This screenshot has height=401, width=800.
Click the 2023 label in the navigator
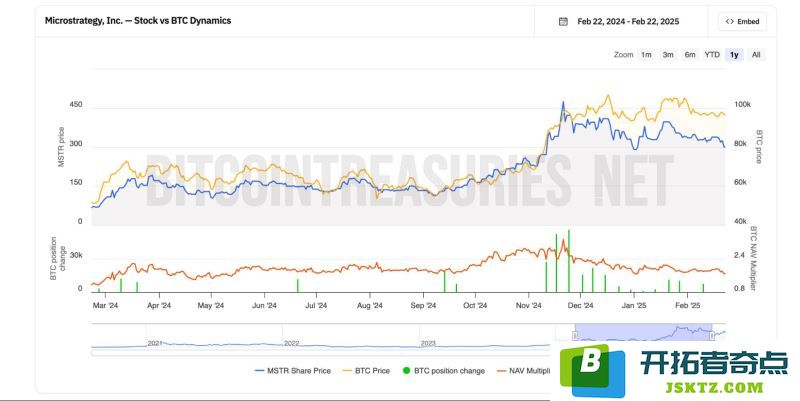pos(428,343)
